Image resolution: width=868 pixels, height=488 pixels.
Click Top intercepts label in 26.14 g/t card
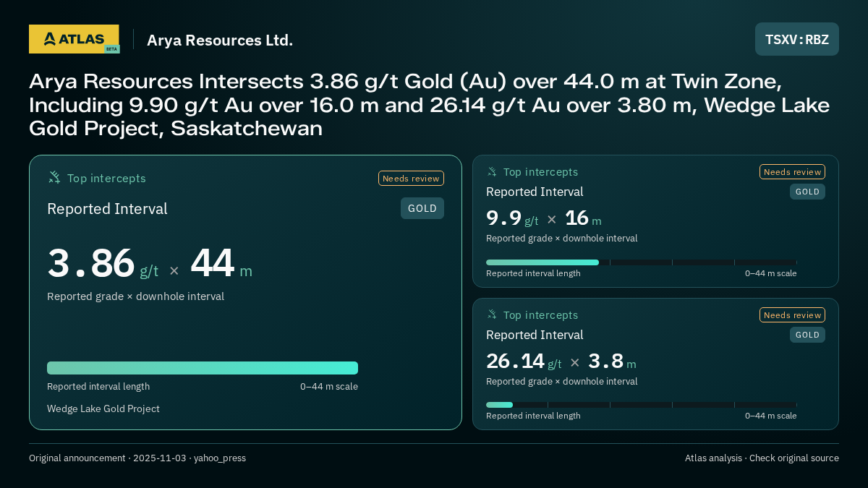point(540,315)
